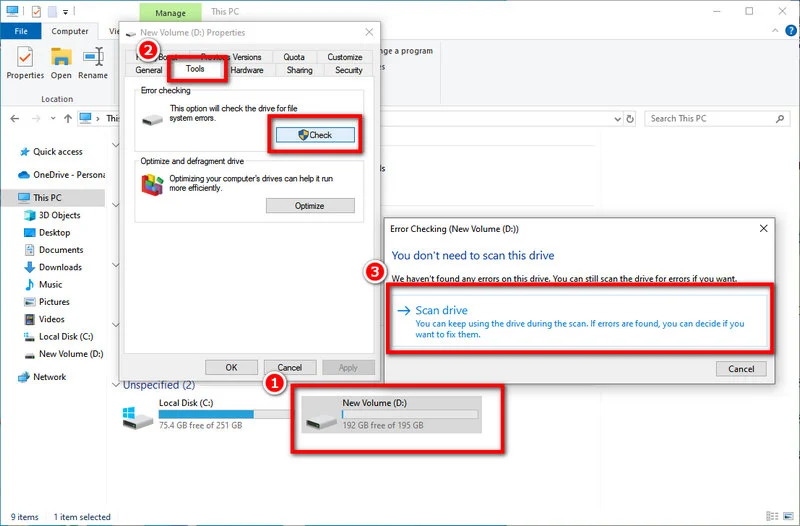This screenshot has height=526, width=800.
Task: Click the Forward arrow in Explorer
Action: [x=35, y=118]
